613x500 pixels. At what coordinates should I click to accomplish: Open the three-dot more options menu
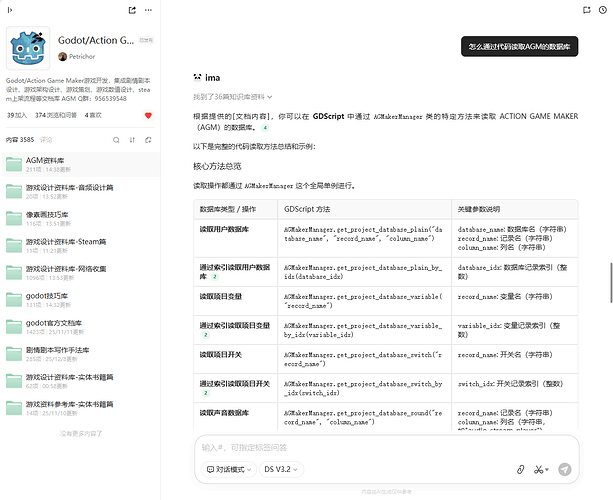tap(150, 10)
